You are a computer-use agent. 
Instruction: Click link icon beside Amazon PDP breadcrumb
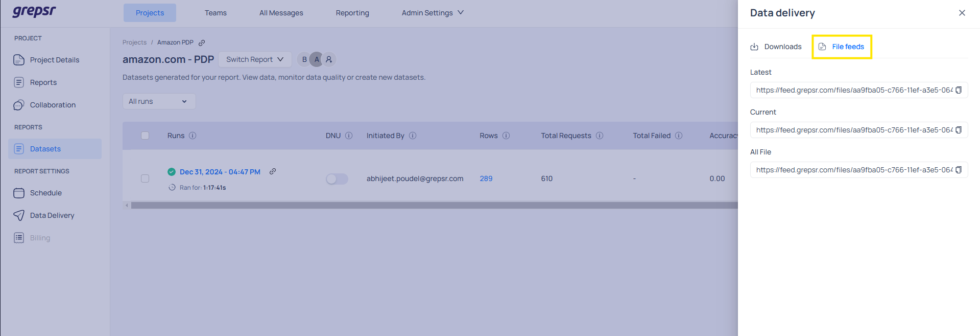(x=202, y=43)
